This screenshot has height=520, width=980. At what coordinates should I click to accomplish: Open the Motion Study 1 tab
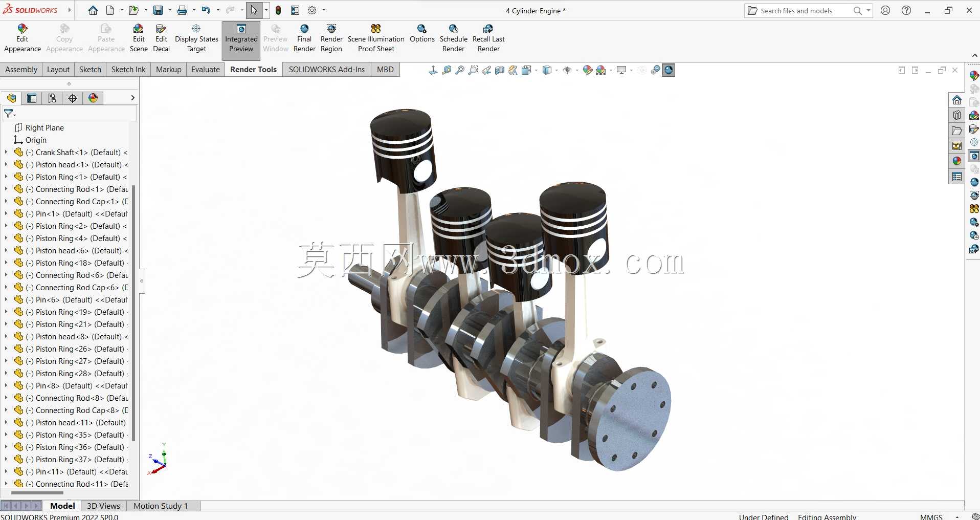pyautogui.click(x=161, y=506)
